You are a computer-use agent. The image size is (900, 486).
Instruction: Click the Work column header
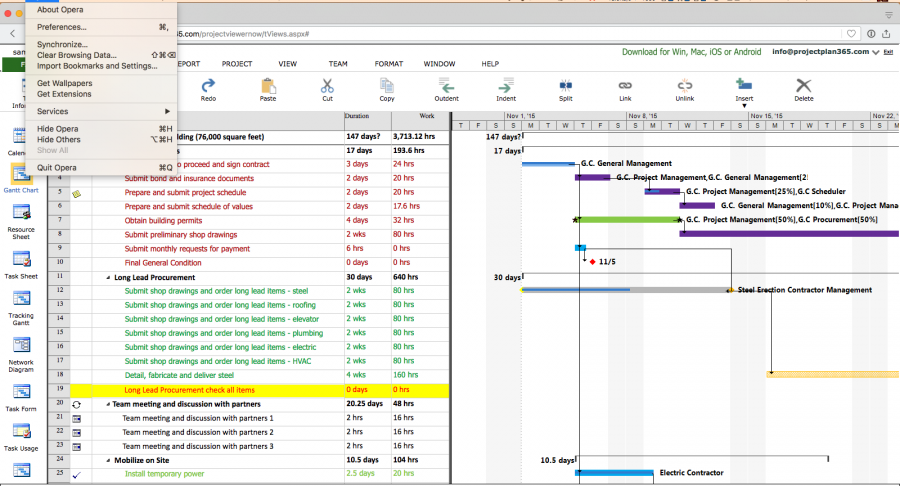point(421,120)
